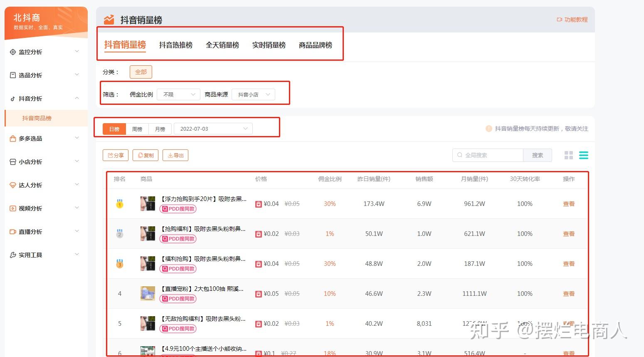
Task: Select the 周榜 weekly ranking toggle
Action: (137, 129)
